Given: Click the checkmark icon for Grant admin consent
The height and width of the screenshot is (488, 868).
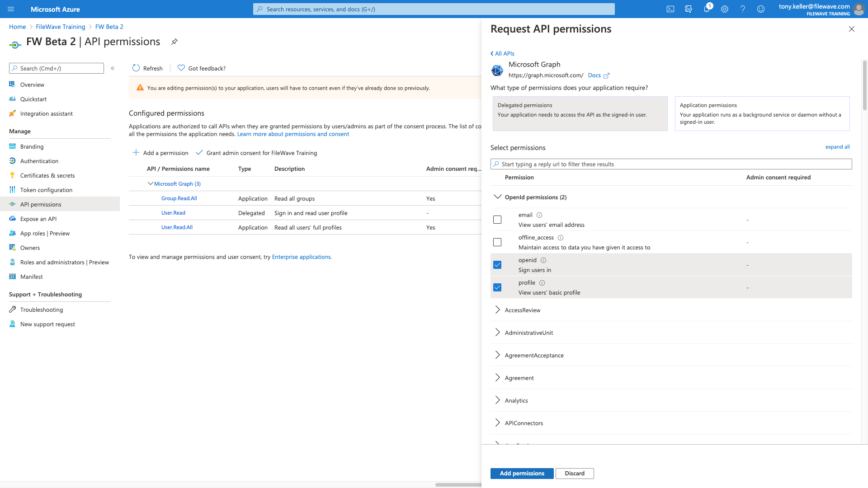Looking at the screenshot, I should (199, 152).
